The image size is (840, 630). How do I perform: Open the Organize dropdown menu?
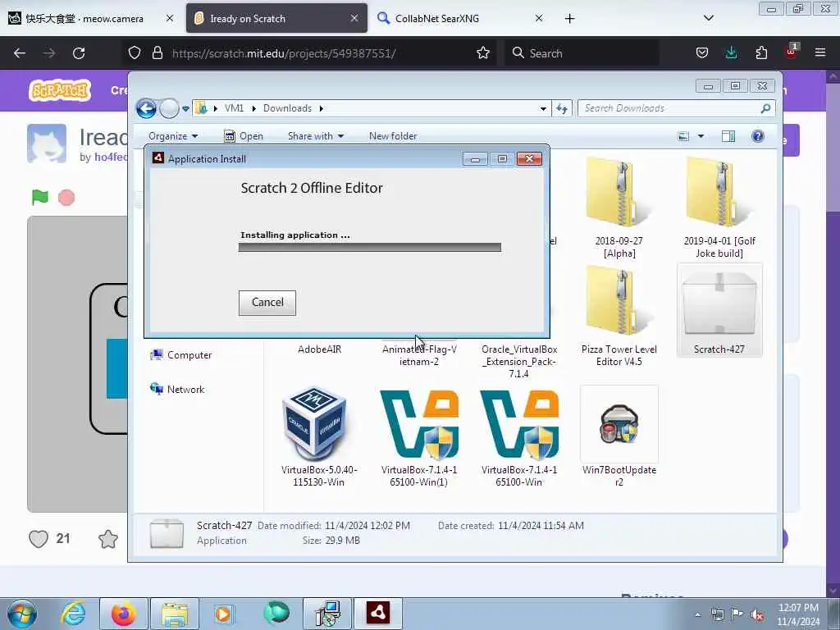click(173, 136)
